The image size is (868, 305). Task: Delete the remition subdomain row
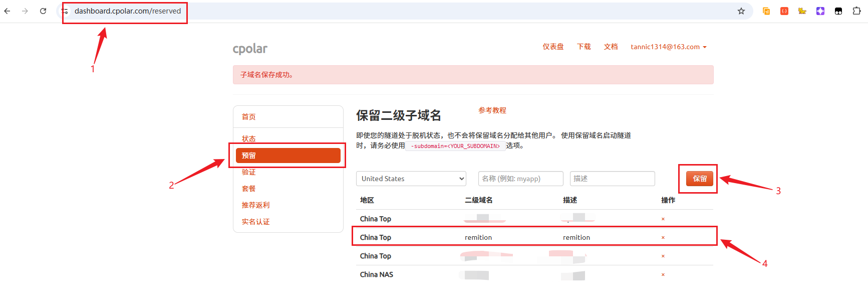tap(663, 238)
